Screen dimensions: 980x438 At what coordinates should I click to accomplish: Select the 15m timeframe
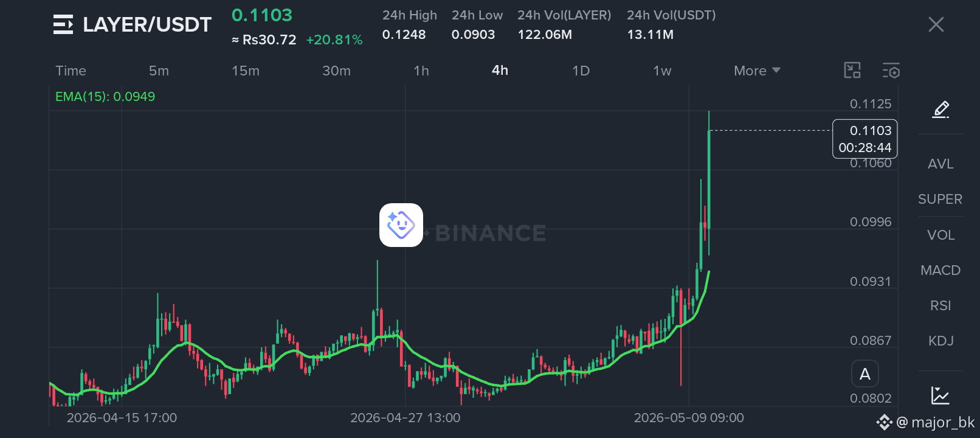246,71
